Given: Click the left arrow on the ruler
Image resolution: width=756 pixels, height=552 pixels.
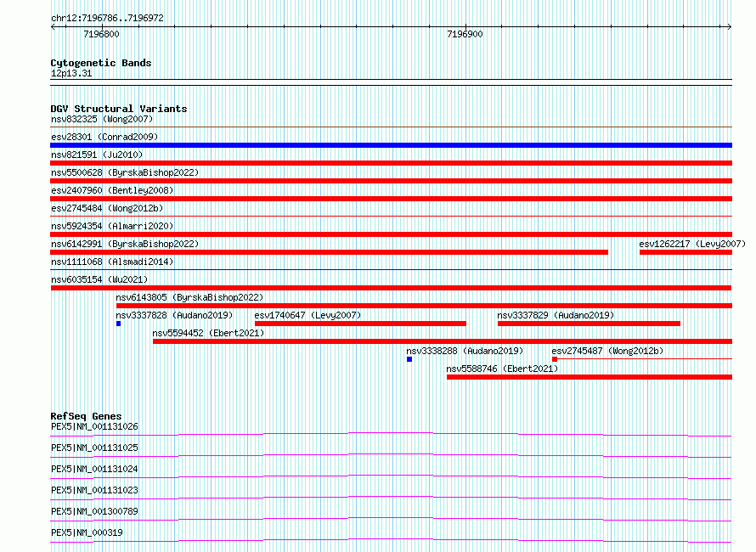Looking at the screenshot, I should [x=53, y=27].
